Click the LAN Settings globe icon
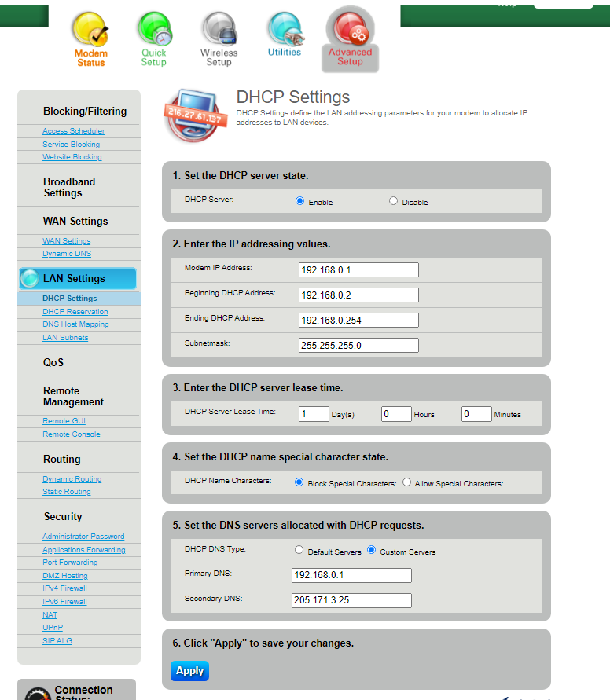This screenshot has height=700, width=610. pyautogui.click(x=30, y=278)
